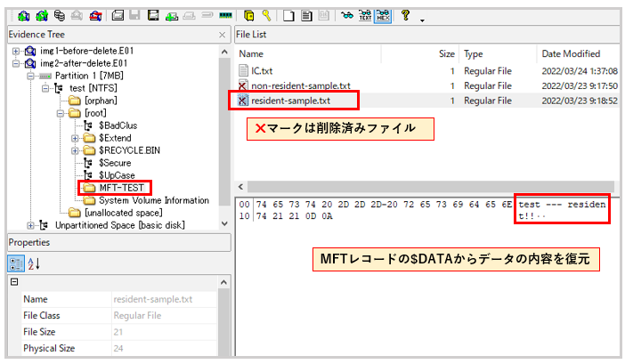Collapse the test [NTFS] node

45,88
